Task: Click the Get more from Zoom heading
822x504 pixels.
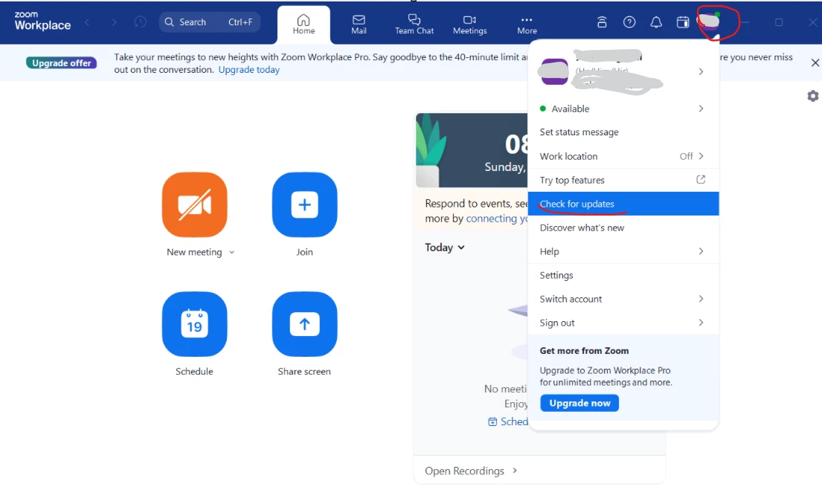Action: tap(584, 350)
